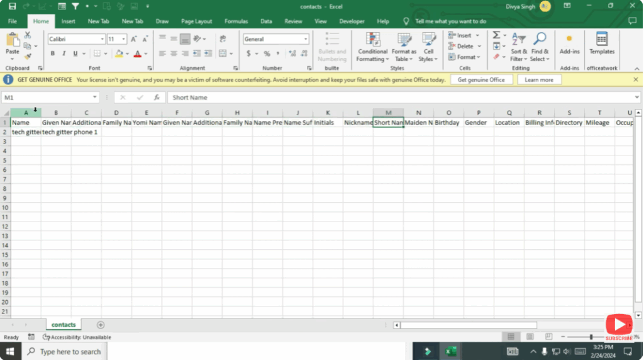644x360 pixels.
Task: Switch to Page Break Preview view
Action: (548, 337)
